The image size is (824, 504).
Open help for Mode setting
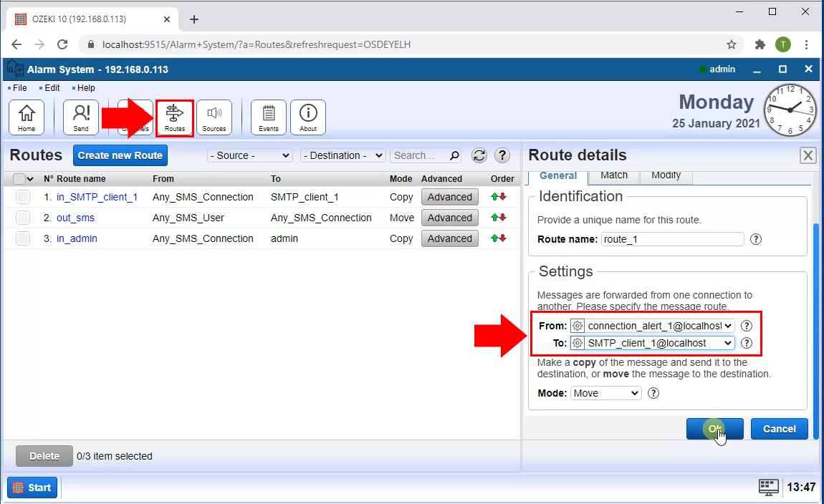tap(653, 393)
